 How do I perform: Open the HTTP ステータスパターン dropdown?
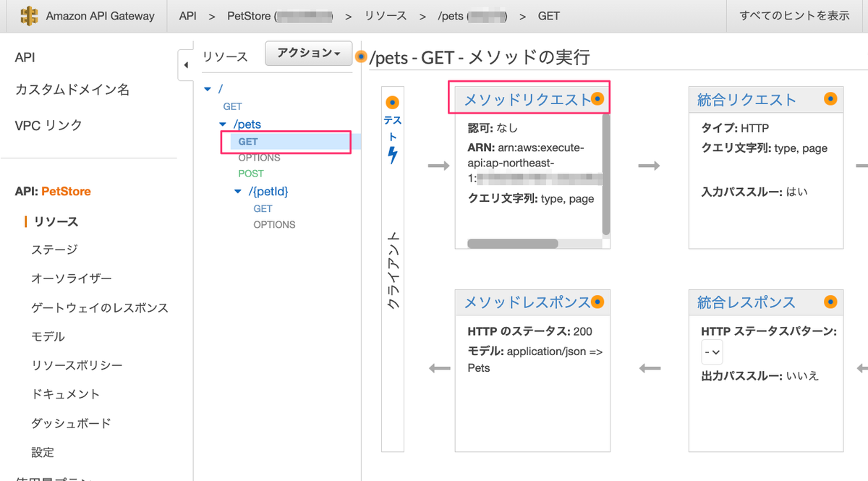(712, 352)
